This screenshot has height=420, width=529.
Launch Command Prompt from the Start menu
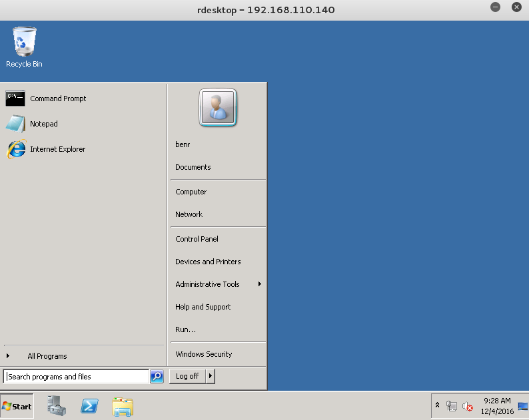58,99
